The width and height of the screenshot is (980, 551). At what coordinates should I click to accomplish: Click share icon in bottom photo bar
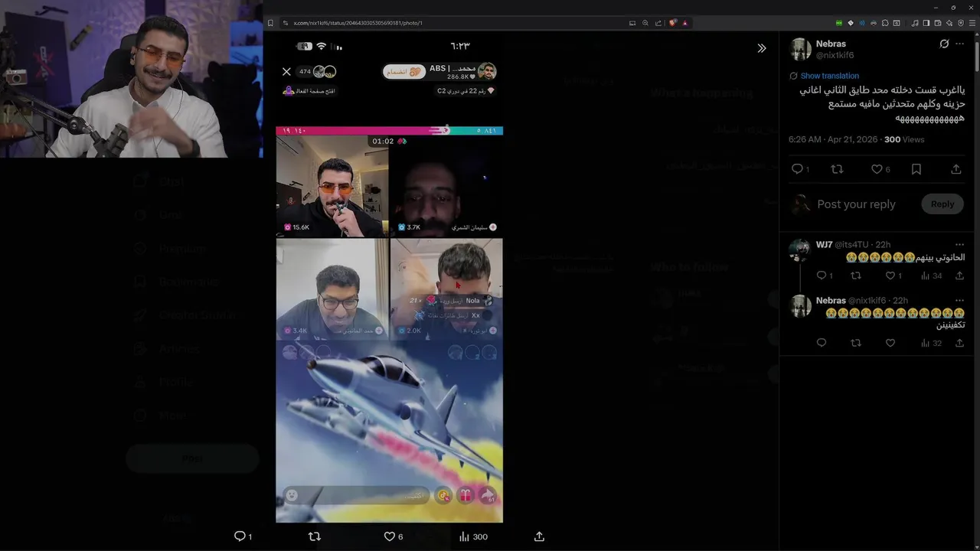[539, 536]
